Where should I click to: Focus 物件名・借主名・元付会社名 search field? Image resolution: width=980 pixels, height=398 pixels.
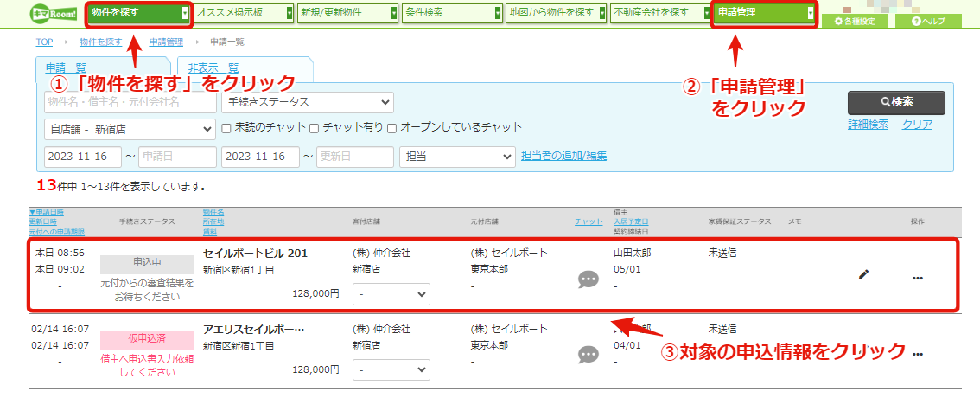[130, 102]
